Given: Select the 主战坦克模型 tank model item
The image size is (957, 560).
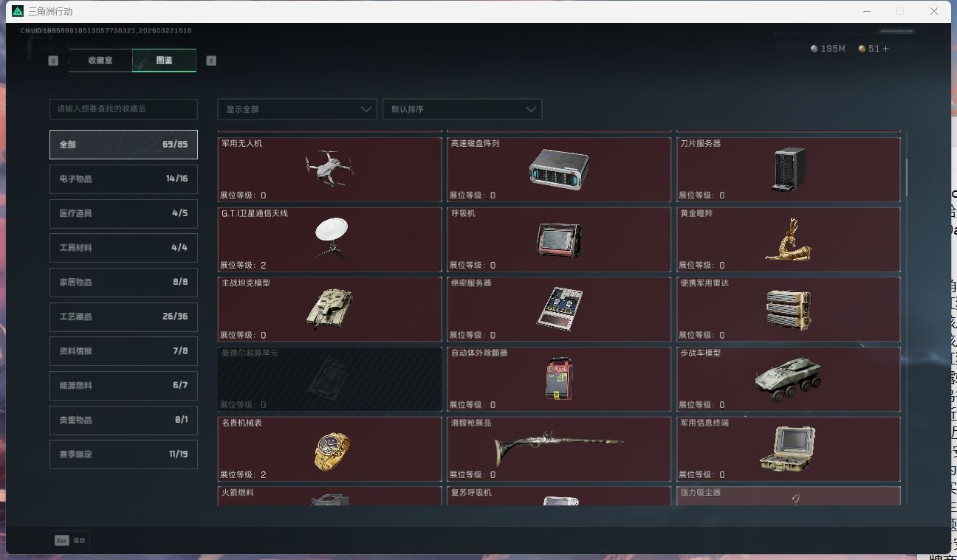Looking at the screenshot, I should [330, 308].
